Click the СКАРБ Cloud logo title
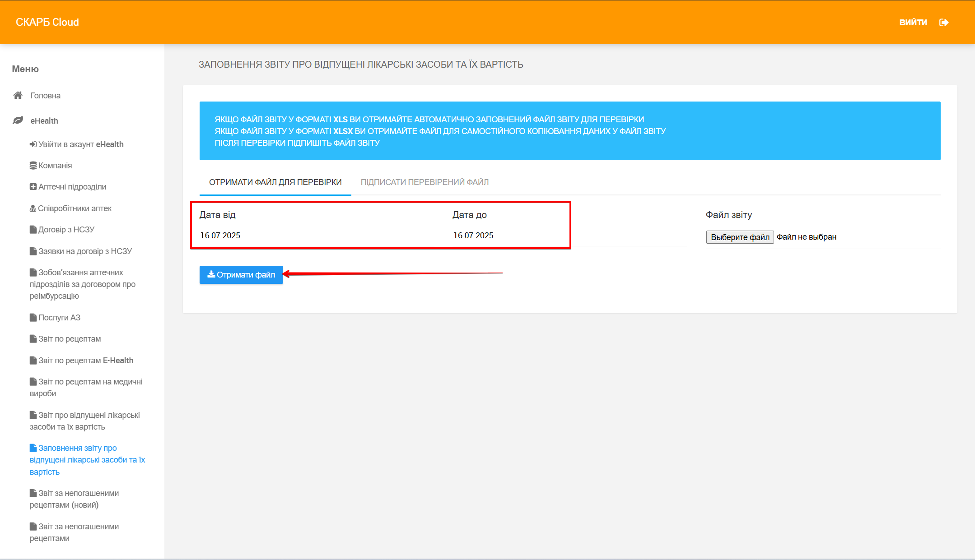This screenshot has width=975, height=560. pos(47,22)
